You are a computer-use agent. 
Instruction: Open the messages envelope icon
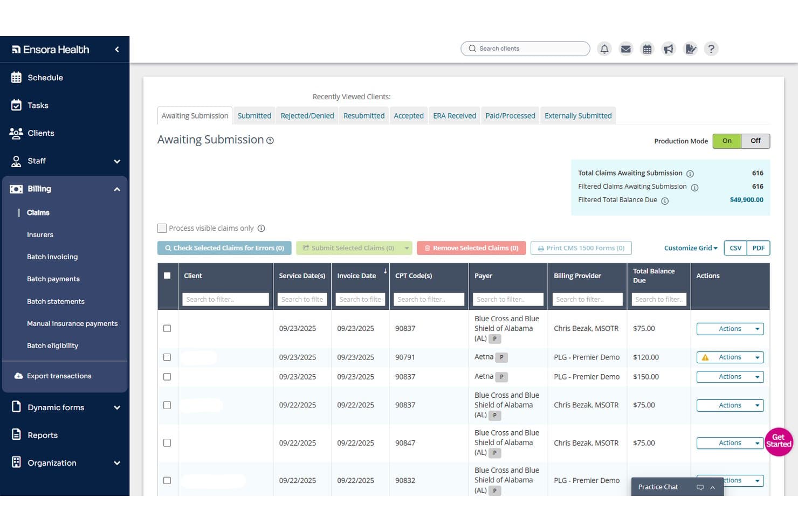[625, 49]
